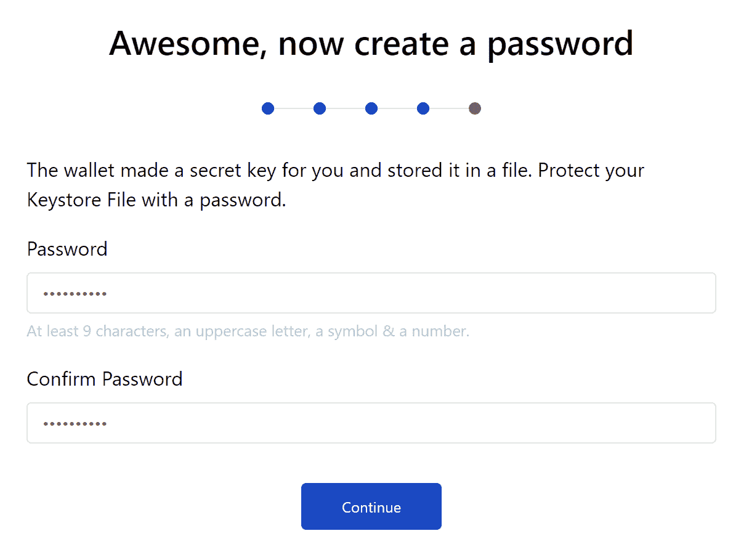Go to the second progress step dot
Viewport: 741px width, 560px height.
click(320, 108)
